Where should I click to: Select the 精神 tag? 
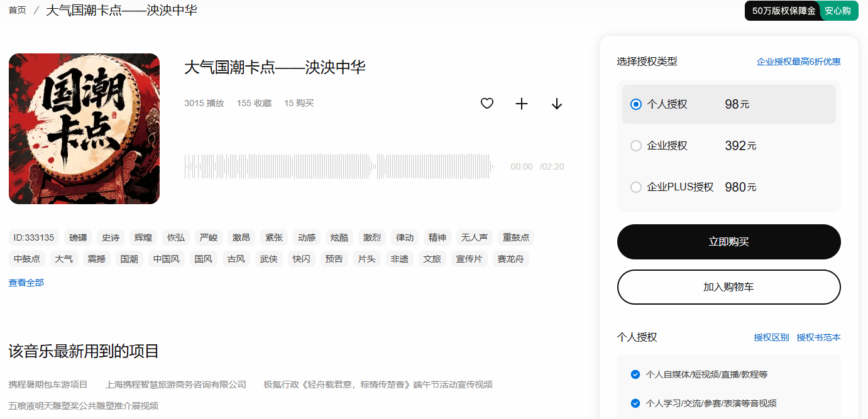[x=437, y=237]
